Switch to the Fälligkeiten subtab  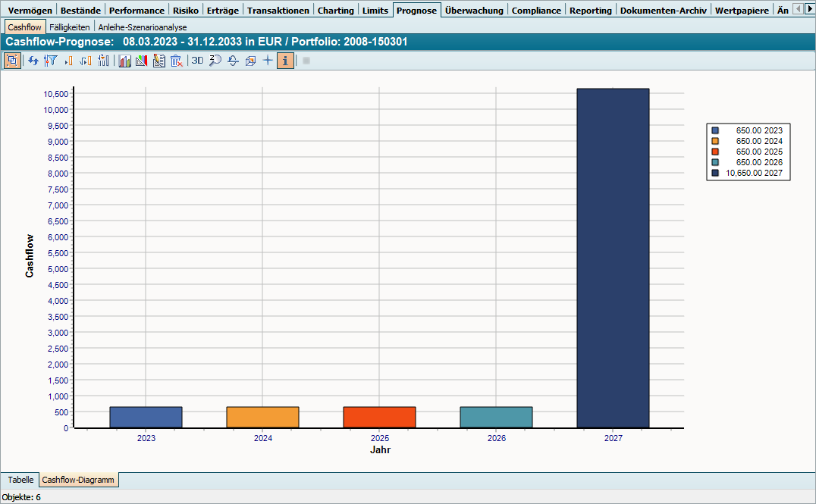[69, 27]
